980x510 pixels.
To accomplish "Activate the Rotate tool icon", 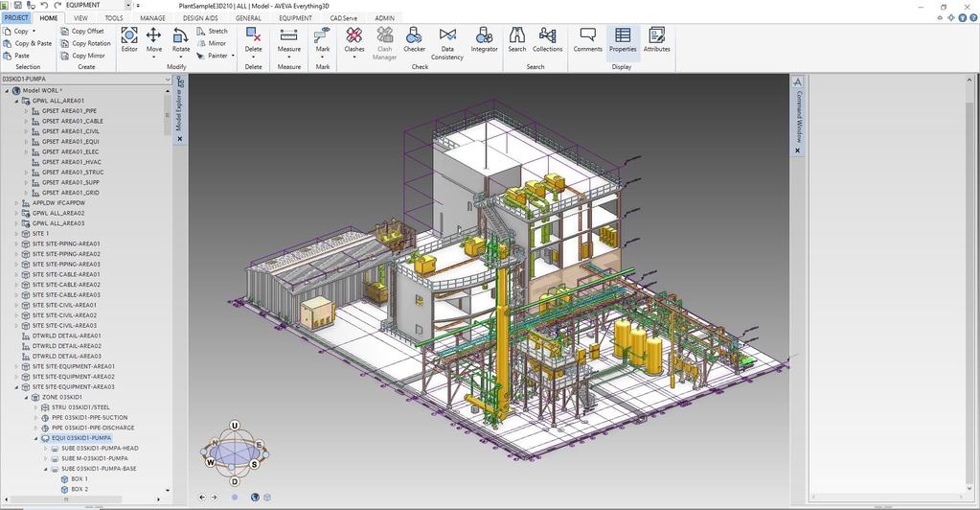I will click(x=181, y=35).
